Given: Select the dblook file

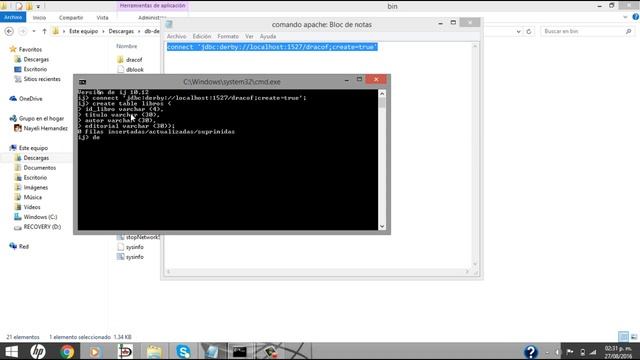Looking at the screenshot, I should click(x=135, y=70).
